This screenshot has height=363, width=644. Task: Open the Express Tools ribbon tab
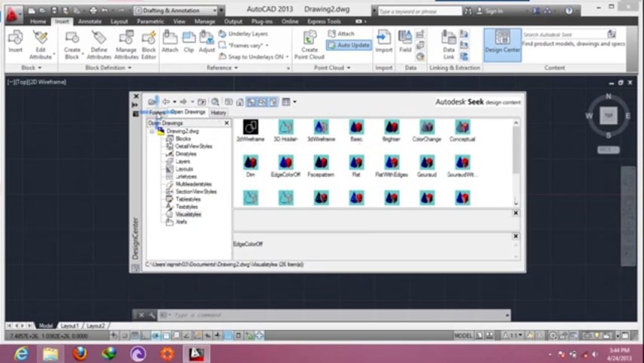[x=324, y=22]
